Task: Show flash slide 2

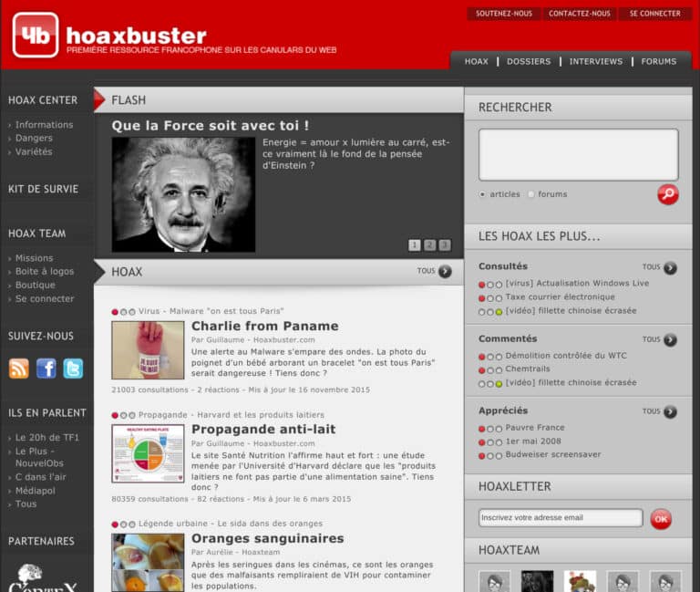Action: click(x=429, y=244)
